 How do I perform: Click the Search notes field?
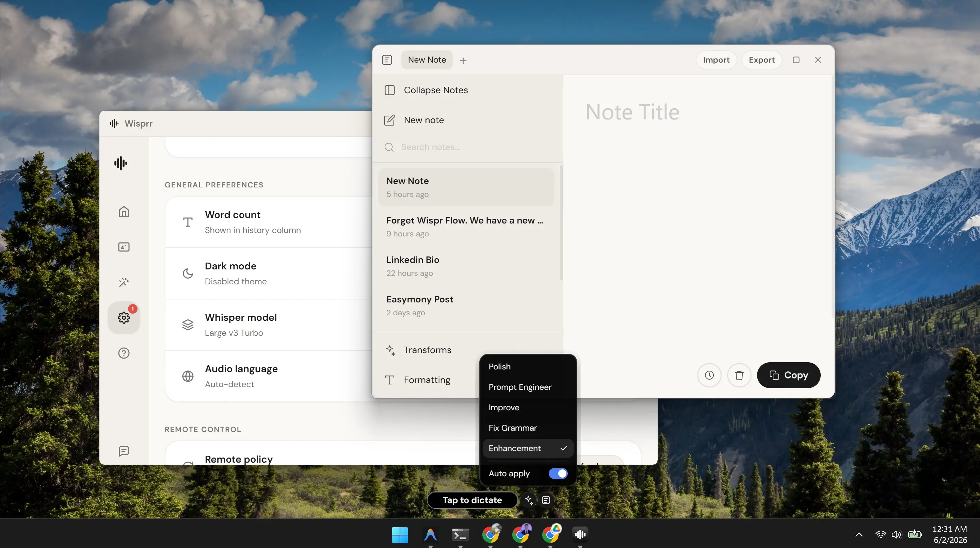click(x=467, y=147)
